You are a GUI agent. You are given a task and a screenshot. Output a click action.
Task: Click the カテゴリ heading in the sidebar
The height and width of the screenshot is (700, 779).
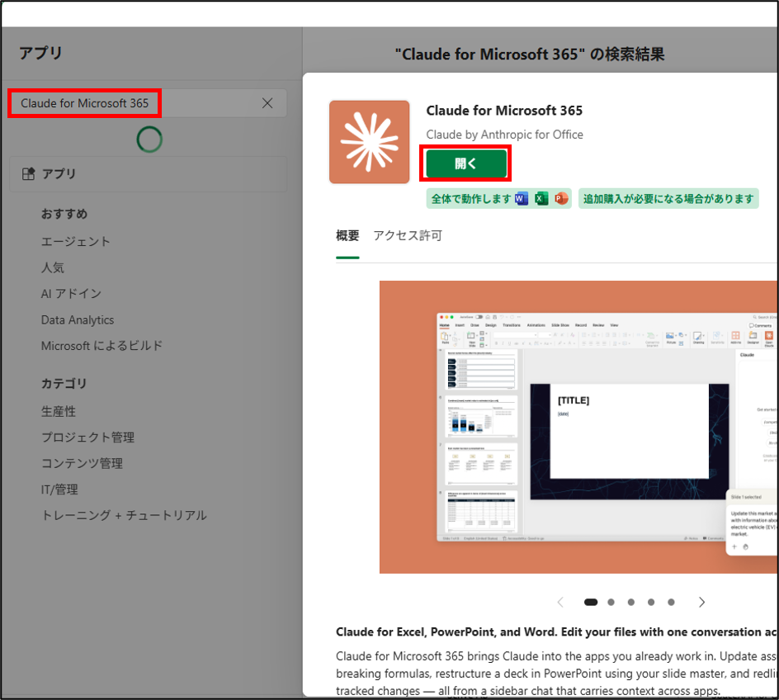64,384
